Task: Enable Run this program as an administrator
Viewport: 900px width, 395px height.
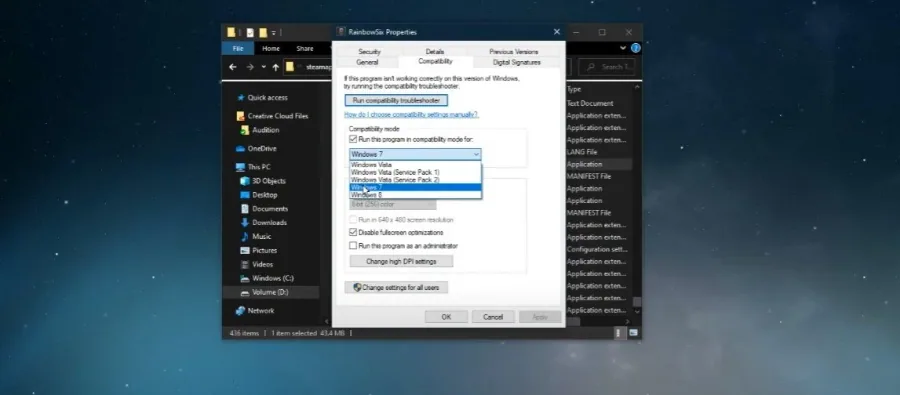Action: (x=353, y=246)
